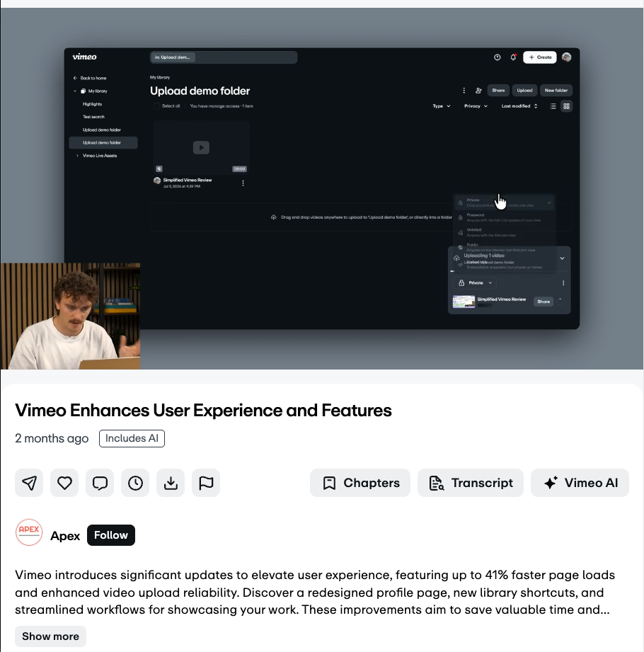Tick the Select all checkbox

[156, 106]
